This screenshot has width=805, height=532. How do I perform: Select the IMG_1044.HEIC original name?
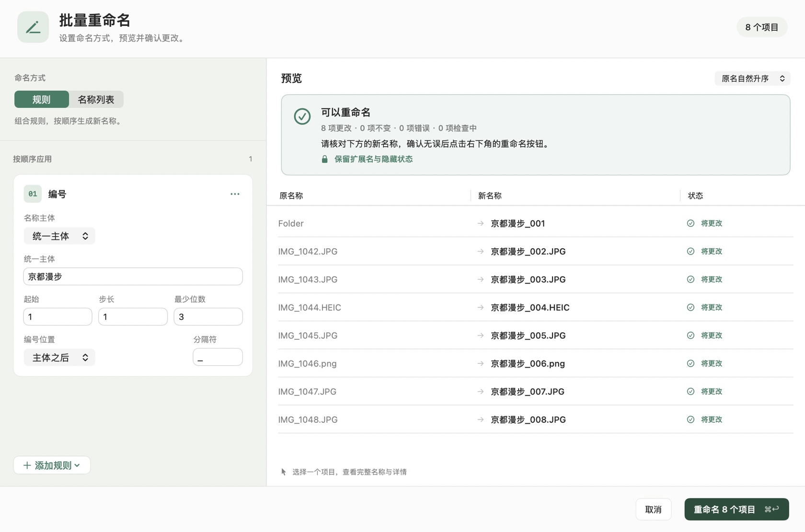click(x=310, y=307)
